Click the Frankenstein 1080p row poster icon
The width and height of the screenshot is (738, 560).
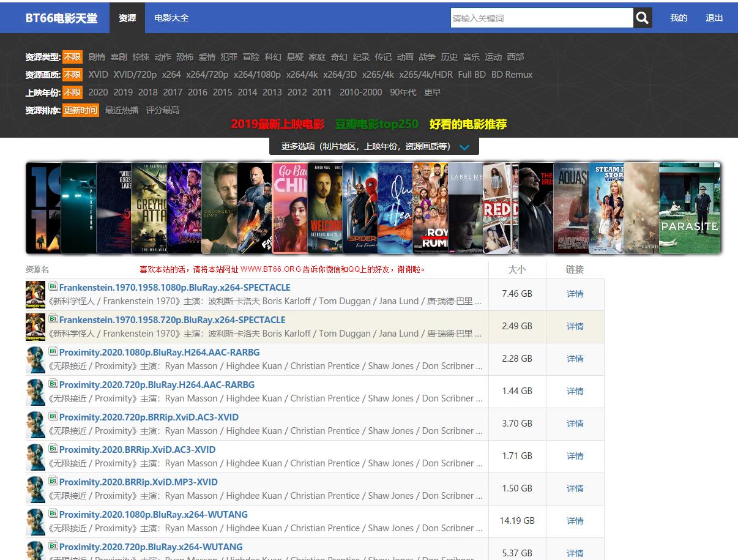click(35, 294)
